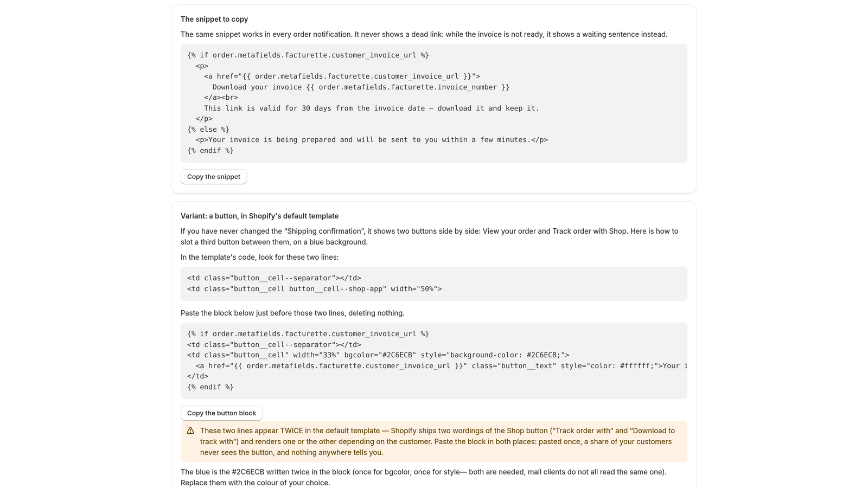Copy the snippet with the button
The image size is (868, 488).
tap(214, 177)
